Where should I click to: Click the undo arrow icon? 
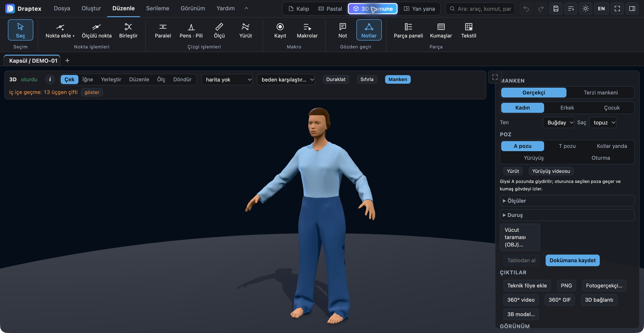pos(526,9)
